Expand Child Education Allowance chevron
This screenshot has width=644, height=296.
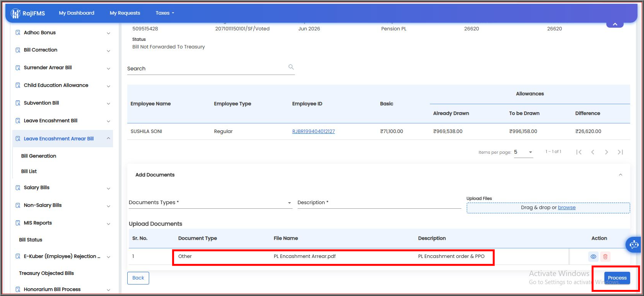(x=108, y=86)
